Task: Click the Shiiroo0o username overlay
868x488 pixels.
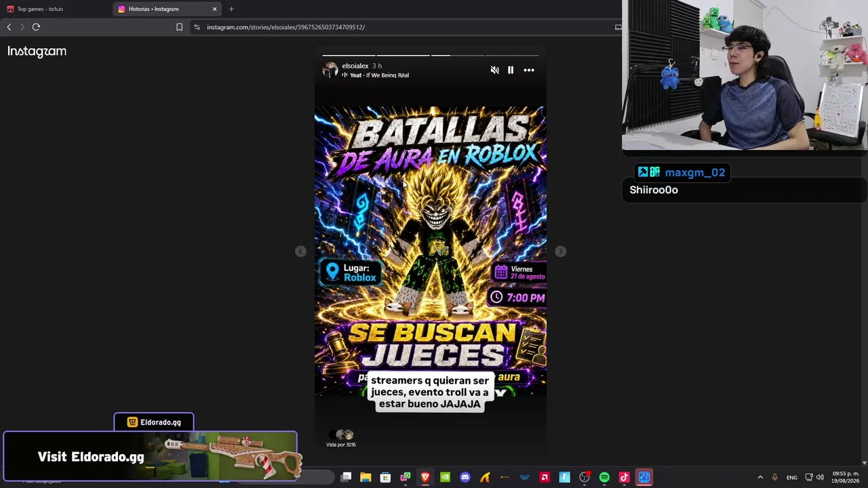Action: [654, 190]
